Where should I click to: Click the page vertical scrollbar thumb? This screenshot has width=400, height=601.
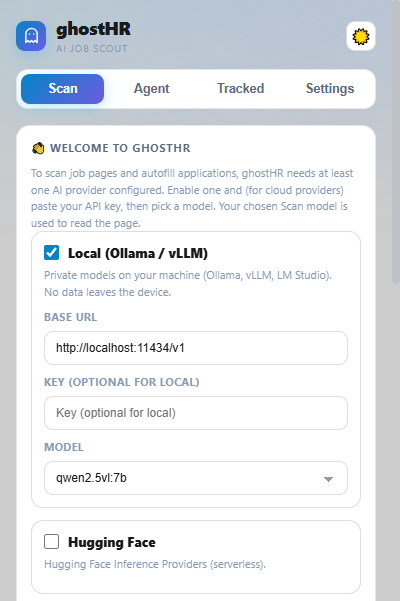[x=396, y=142]
